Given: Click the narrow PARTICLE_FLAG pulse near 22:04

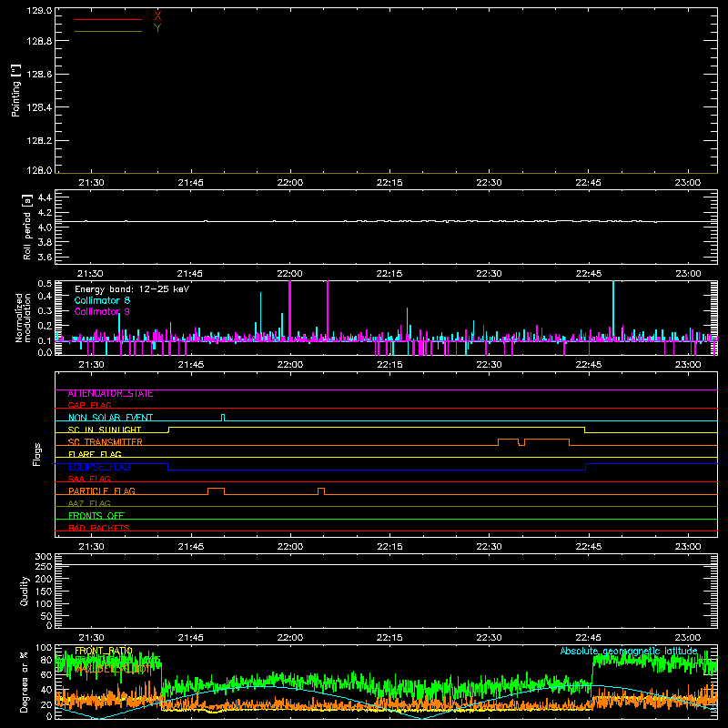Looking at the screenshot, I should (321, 491).
